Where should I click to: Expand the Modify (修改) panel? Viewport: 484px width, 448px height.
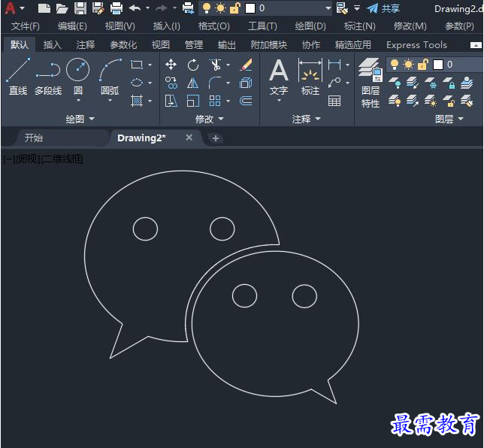[x=209, y=119]
